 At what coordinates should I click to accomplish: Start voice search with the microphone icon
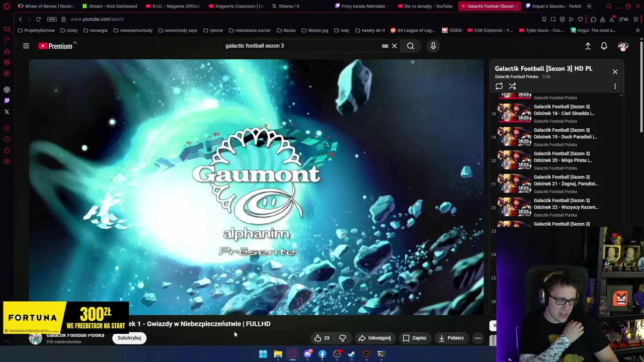433,46
